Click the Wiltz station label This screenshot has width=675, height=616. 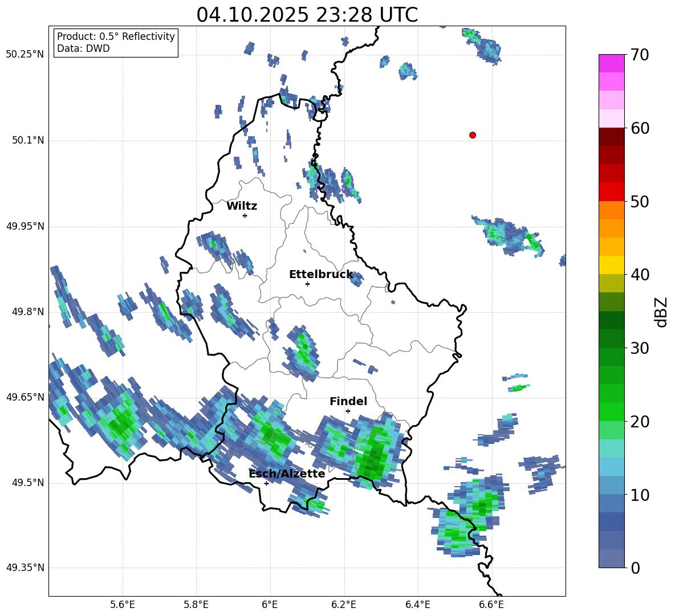click(x=242, y=206)
